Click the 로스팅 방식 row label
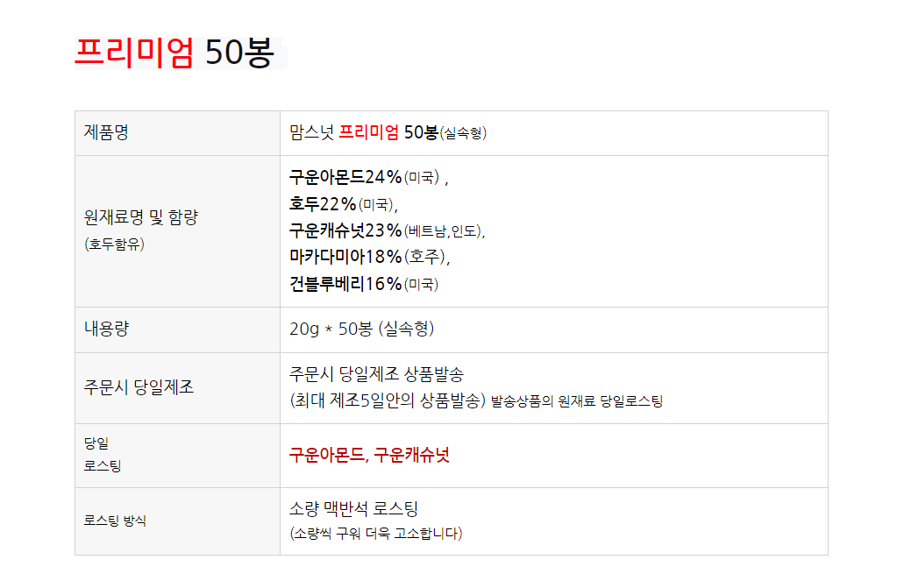Screen dimensions: 904x588 115,521
